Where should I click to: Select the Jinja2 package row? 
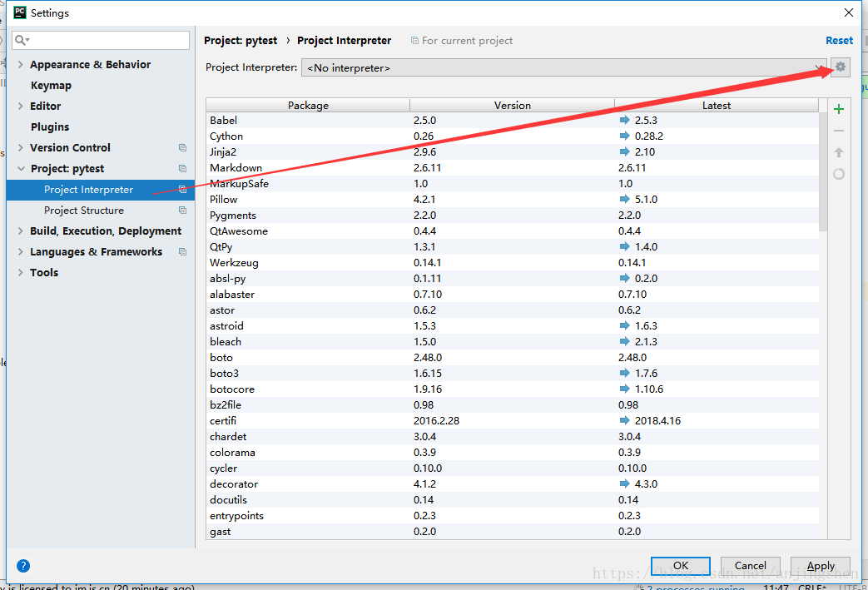click(513, 151)
